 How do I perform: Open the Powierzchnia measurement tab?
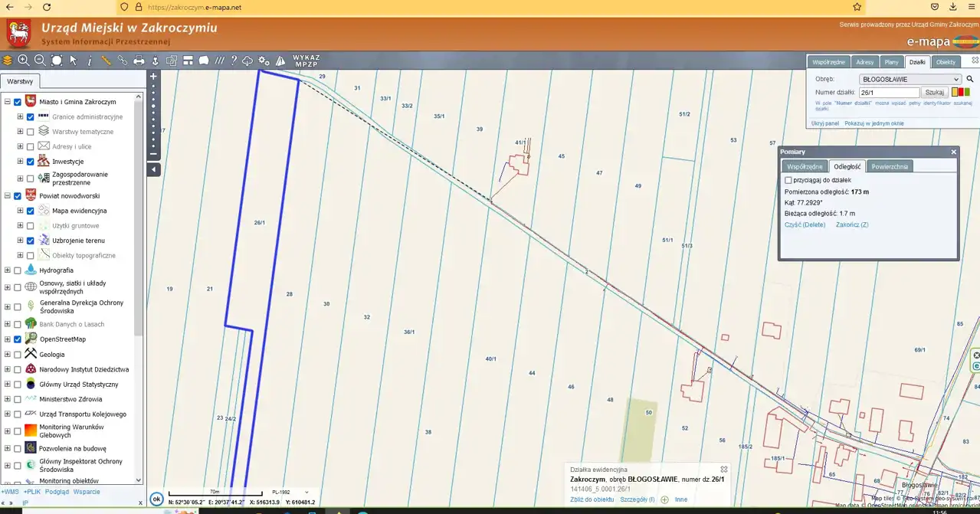tap(889, 166)
